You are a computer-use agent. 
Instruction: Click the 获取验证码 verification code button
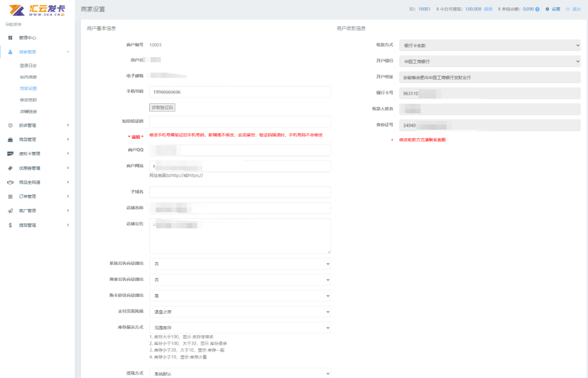tap(163, 107)
